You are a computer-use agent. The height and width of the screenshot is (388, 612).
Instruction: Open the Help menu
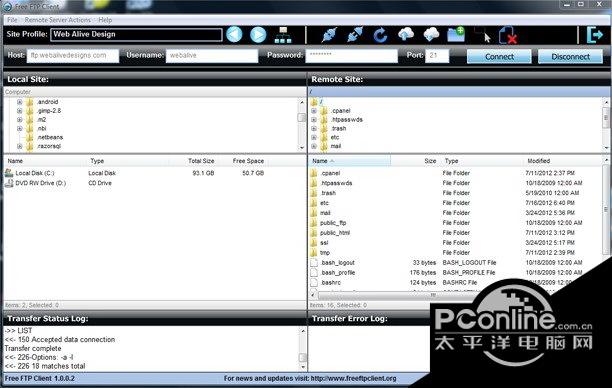(x=105, y=20)
